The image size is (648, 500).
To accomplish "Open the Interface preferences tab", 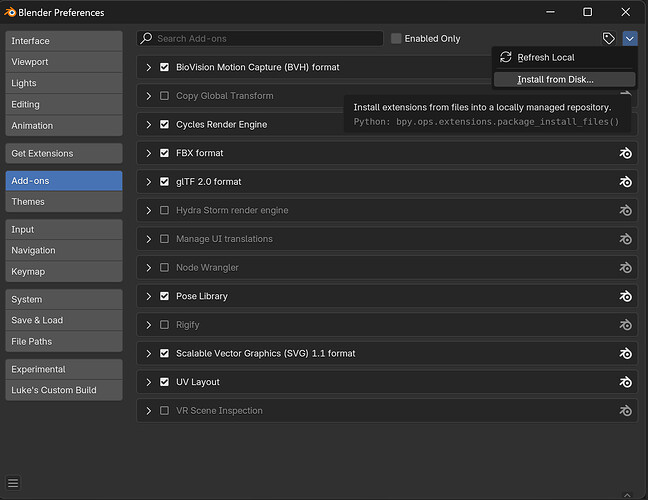I will (x=64, y=41).
